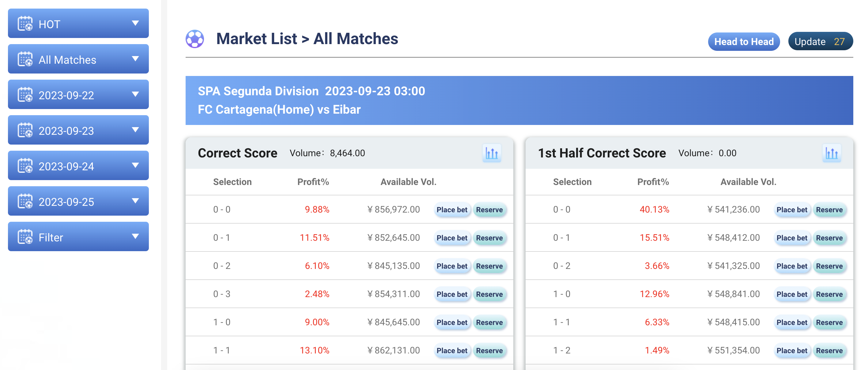The width and height of the screenshot is (868, 370).
Task: Reserve Correct Score 1 - 1
Action: click(489, 350)
